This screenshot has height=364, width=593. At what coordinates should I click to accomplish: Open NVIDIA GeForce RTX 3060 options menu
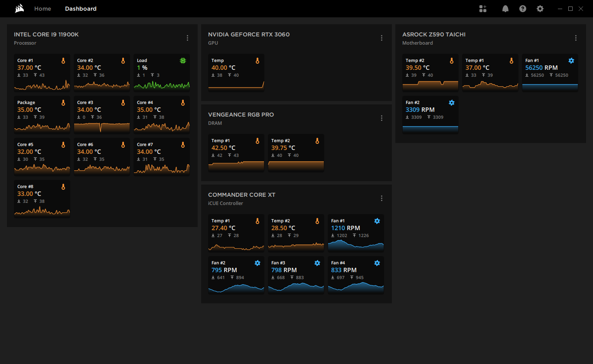381,38
